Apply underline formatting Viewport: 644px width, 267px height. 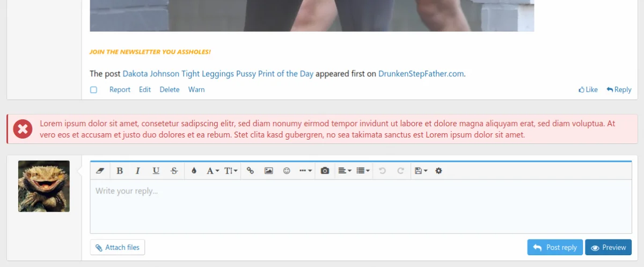(156, 171)
